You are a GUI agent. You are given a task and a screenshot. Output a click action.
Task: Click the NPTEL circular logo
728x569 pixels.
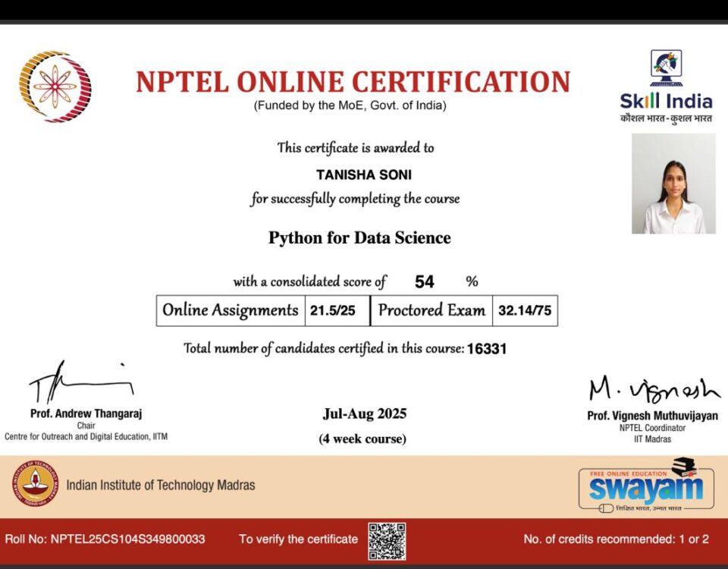[55, 86]
